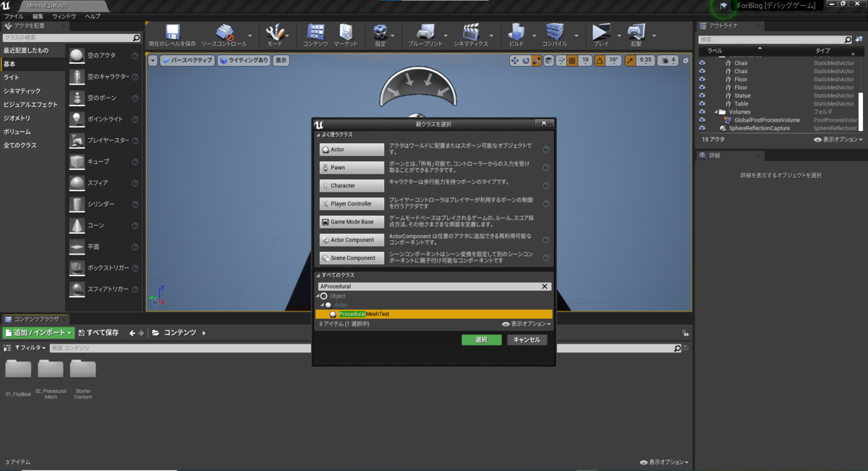The width and height of the screenshot is (868, 471).
Task: Toggle visibility of GlobalPostProcessVolume
Action: pos(702,120)
